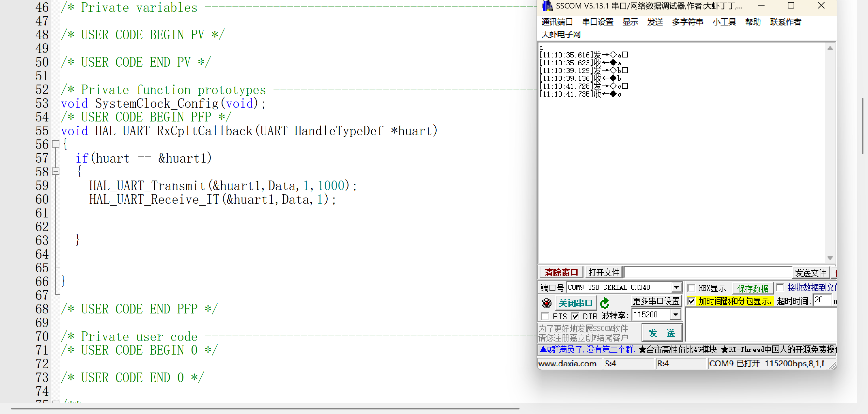Screen dimensions: 868x414
Task: Collapse code fold marker at line 58
Action: [56, 172]
